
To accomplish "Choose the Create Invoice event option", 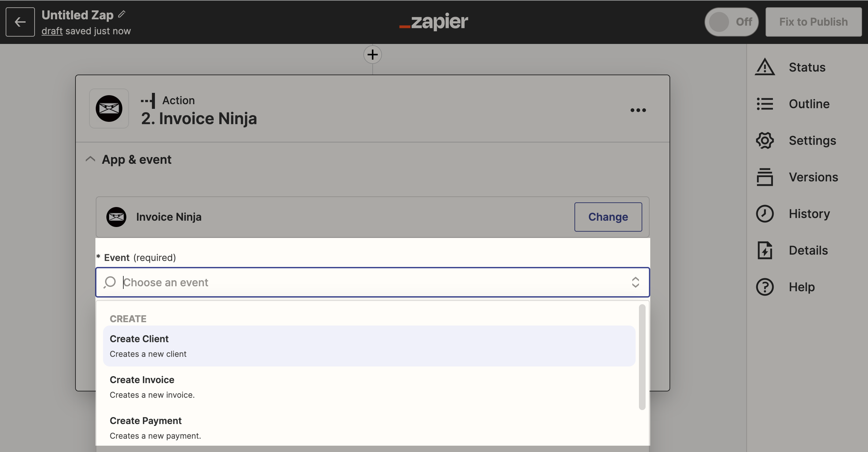I will 369,387.
